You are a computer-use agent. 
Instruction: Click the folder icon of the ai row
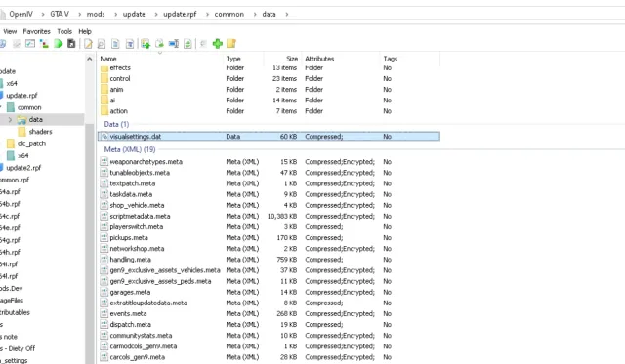[x=104, y=100]
